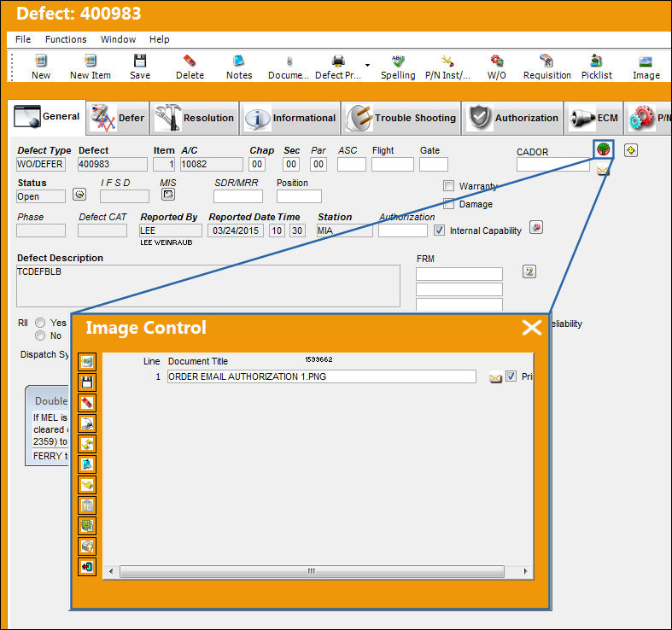Click the right scroll arrow in Image Control
Viewport: 672px width, 630px height.
click(525, 571)
